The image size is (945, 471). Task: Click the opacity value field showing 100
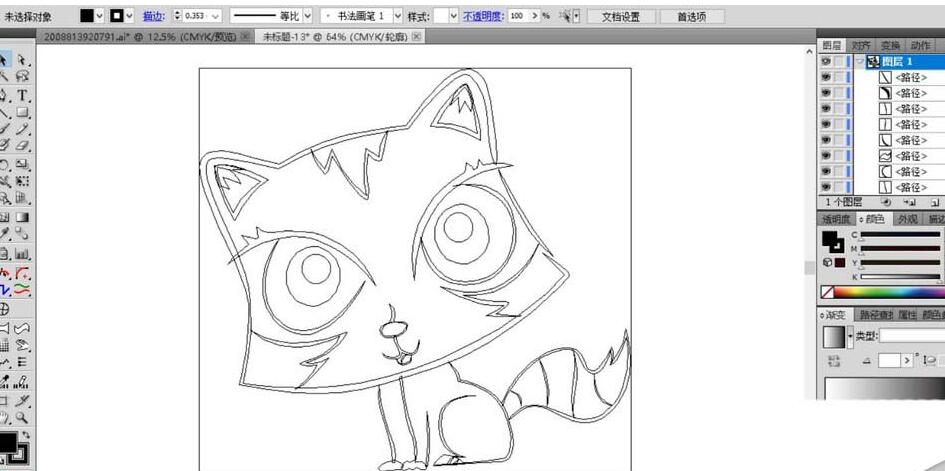click(518, 16)
